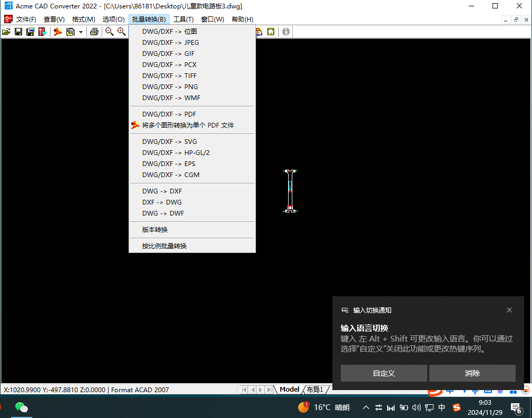Viewport: 532px width, 418px height.
Task: Click 消除 to dismiss the notification
Action: tap(472, 373)
